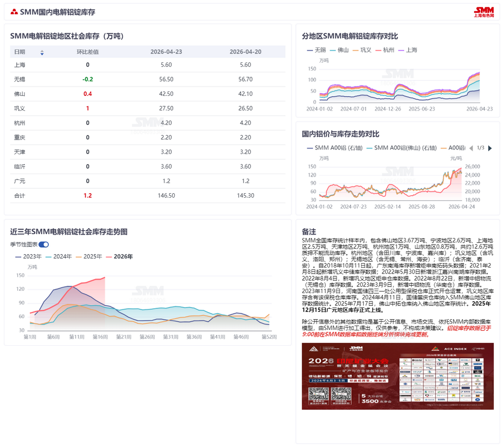
Task: Sort the table by the 日期 sort arrows
Action: click(x=42, y=53)
